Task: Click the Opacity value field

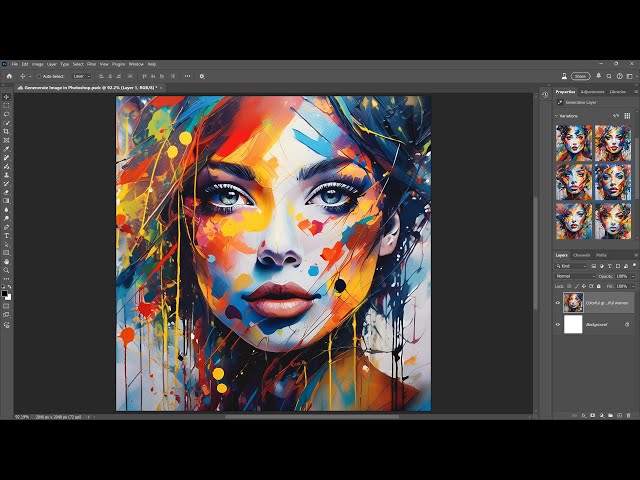Action: [x=622, y=276]
